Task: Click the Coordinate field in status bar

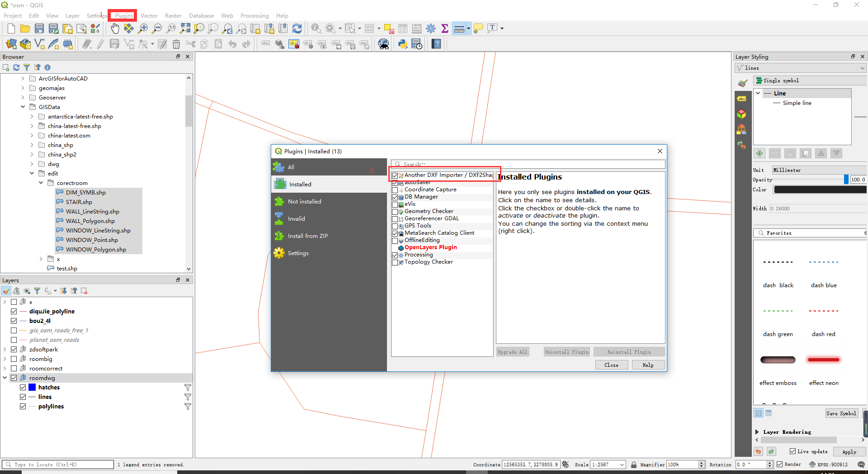Action: click(531, 465)
